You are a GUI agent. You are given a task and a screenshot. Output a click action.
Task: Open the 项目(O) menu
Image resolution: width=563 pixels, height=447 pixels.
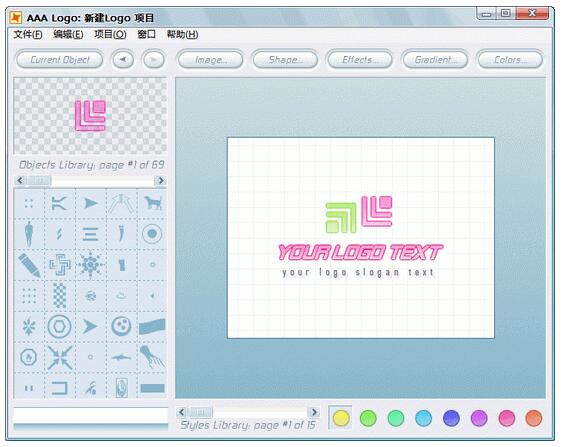[110, 34]
